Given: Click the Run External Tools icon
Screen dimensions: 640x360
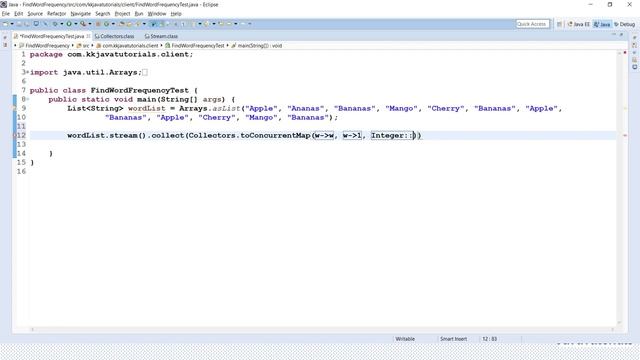Looking at the screenshot, I should pos(83,24).
